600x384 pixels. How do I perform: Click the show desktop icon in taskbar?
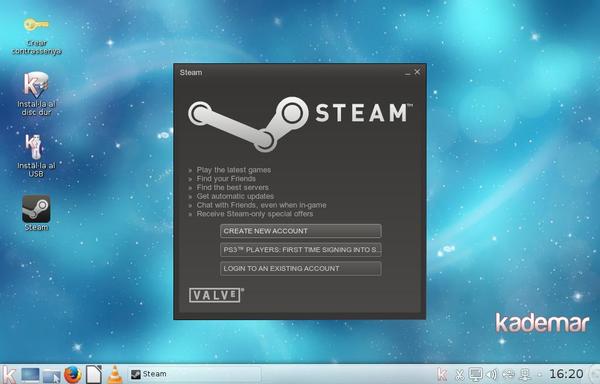point(30,375)
